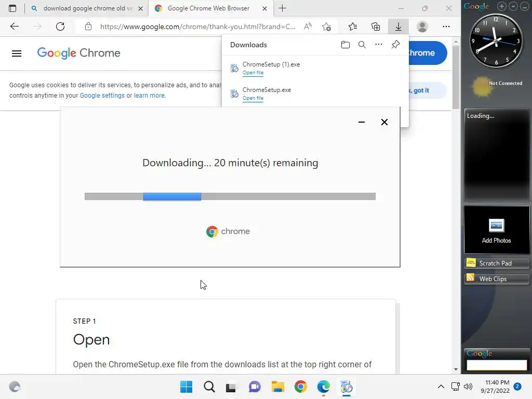Viewport: 532px width, 399px height.
Task: Open Google sidebar dropdown menu button
Action: (x=513, y=6)
